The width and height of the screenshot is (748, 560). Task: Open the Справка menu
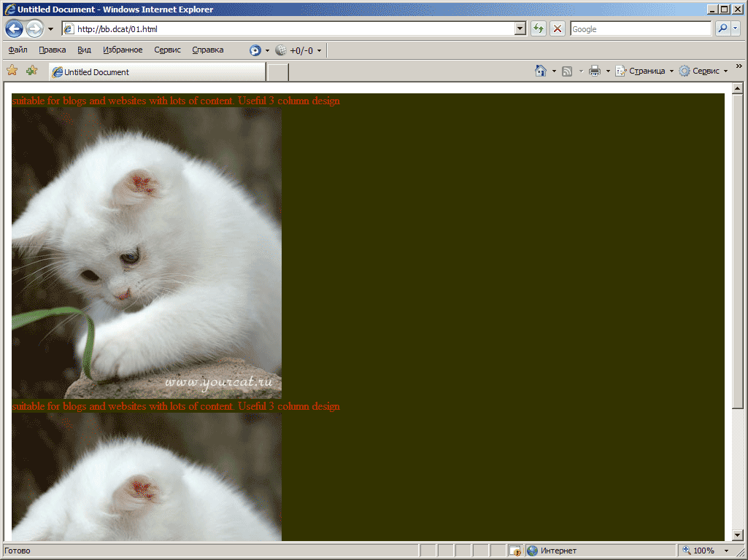pyautogui.click(x=208, y=50)
